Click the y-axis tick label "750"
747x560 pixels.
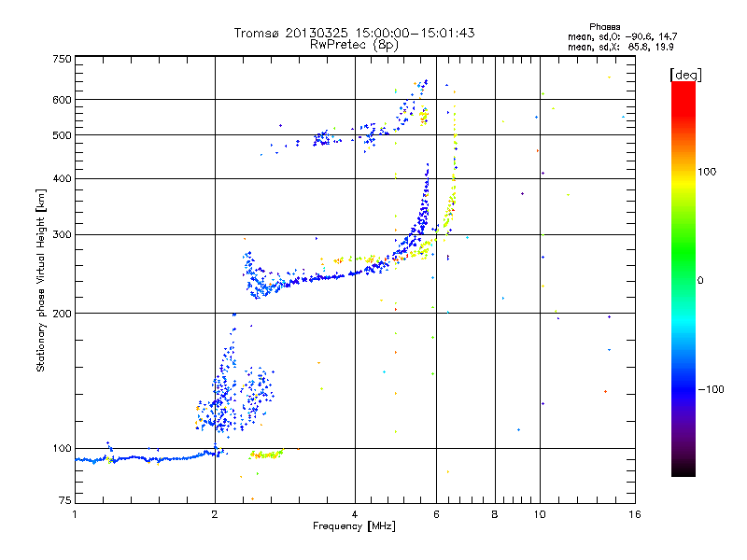point(62,59)
